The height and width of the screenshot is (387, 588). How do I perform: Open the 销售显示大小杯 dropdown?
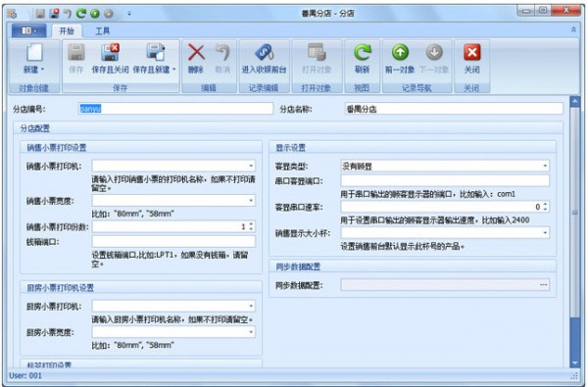pyautogui.click(x=545, y=233)
